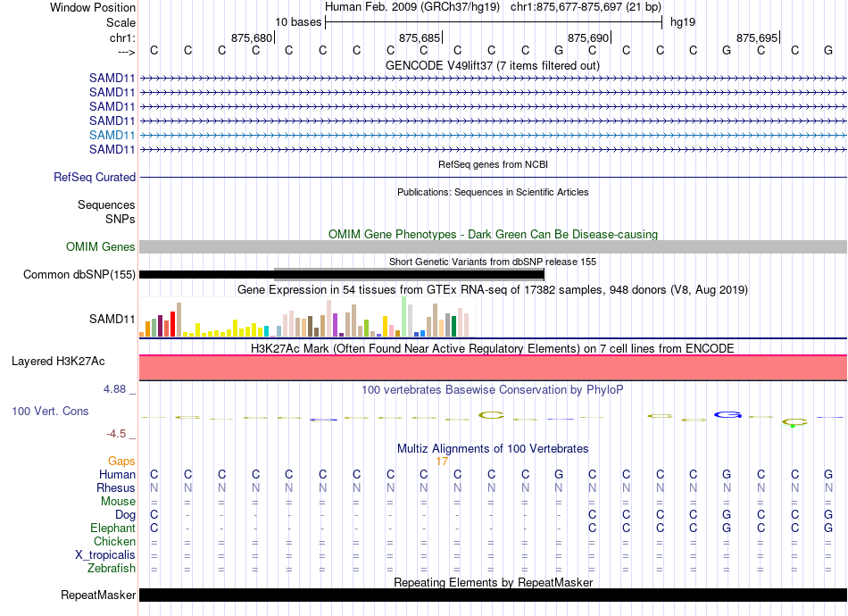Click the Elephant alignment row label
Image resolution: width=848 pixels, height=616 pixels.
point(112,529)
